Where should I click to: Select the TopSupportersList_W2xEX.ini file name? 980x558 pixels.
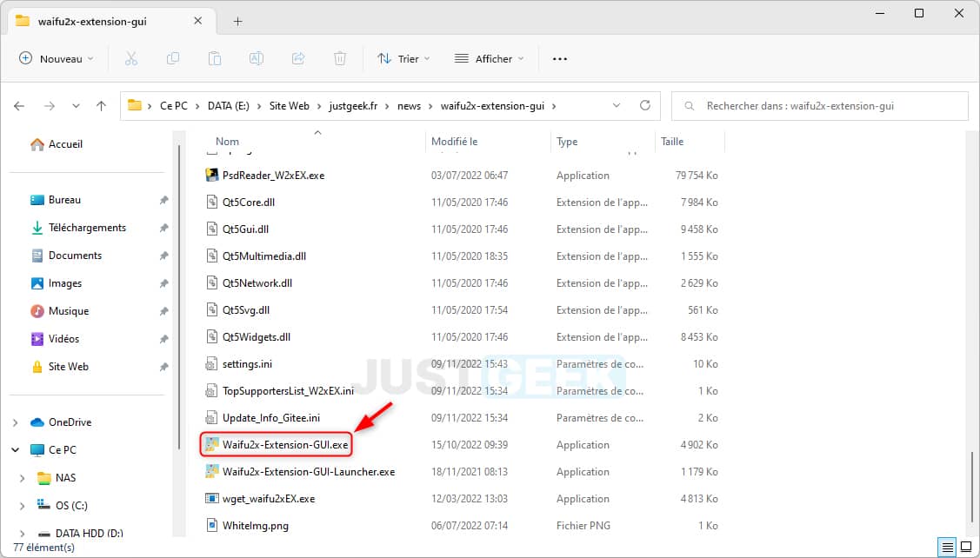click(288, 390)
